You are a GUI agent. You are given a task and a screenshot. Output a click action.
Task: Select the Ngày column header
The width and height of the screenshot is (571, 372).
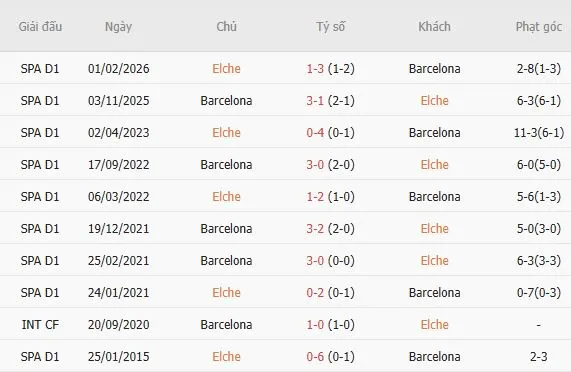point(118,27)
